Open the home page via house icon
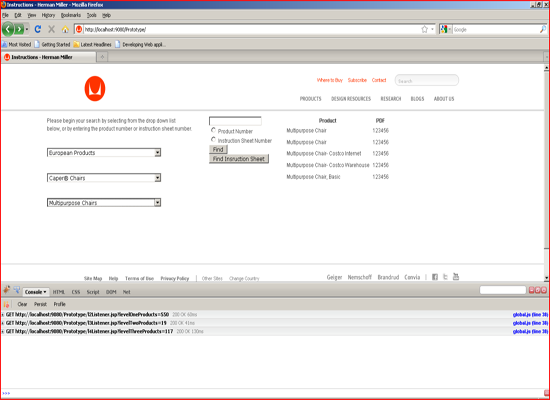The width and height of the screenshot is (550, 400). click(65, 29)
